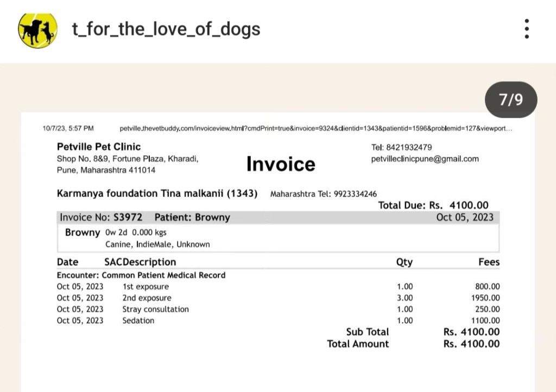Click the Fees column header
The width and height of the screenshot is (556, 392).
pos(489,262)
